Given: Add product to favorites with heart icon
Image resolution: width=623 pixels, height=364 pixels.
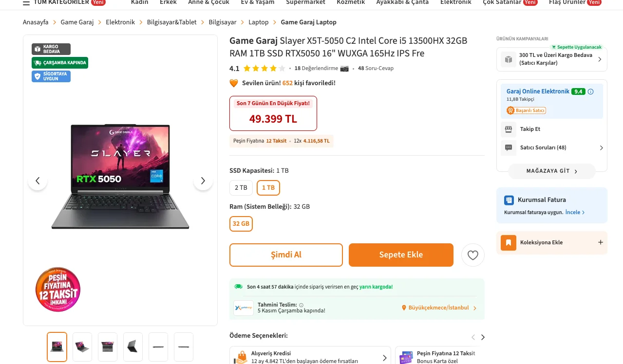Looking at the screenshot, I should coord(472,255).
